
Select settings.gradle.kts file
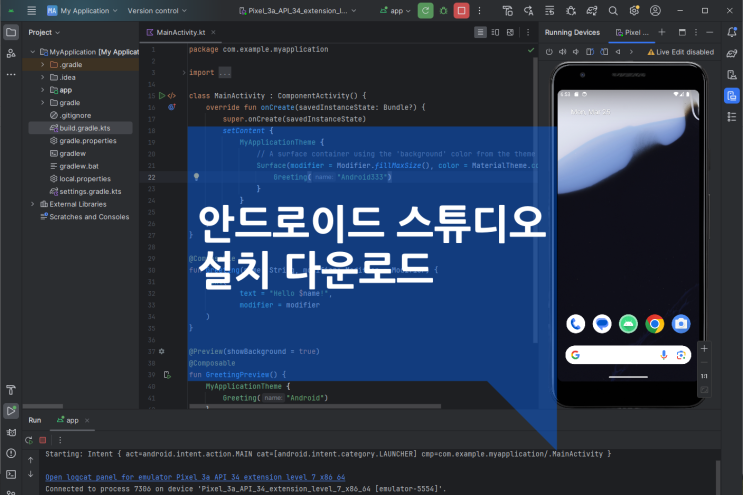coord(85,191)
